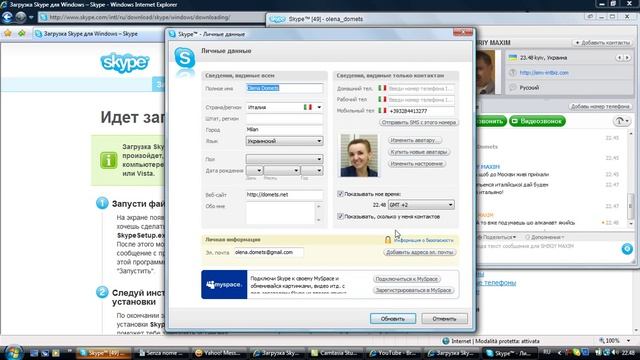Switch to YouTube browser taskbar item
This screenshot has height=360, width=640.
[394, 353]
